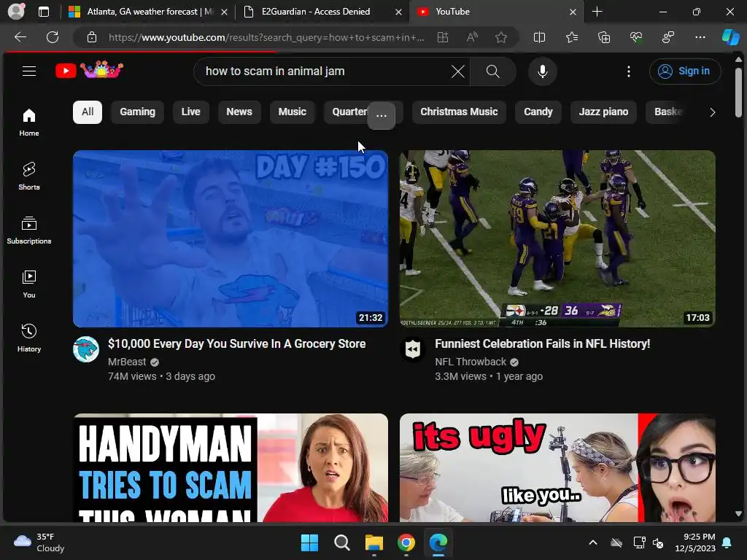Open tab actions menu

pos(44,12)
